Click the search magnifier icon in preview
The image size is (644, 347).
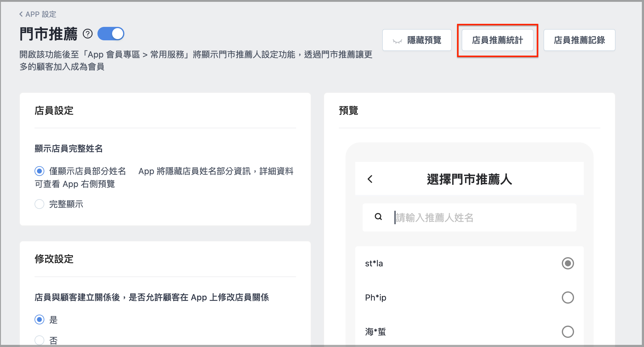(378, 217)
